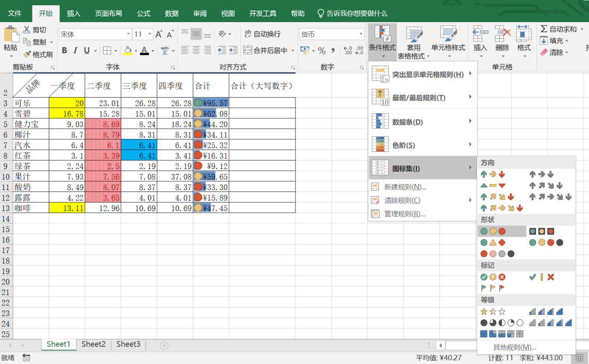Select the three traffic lights with rims
This screenshot has width=589, height=364.
(542, 231)
